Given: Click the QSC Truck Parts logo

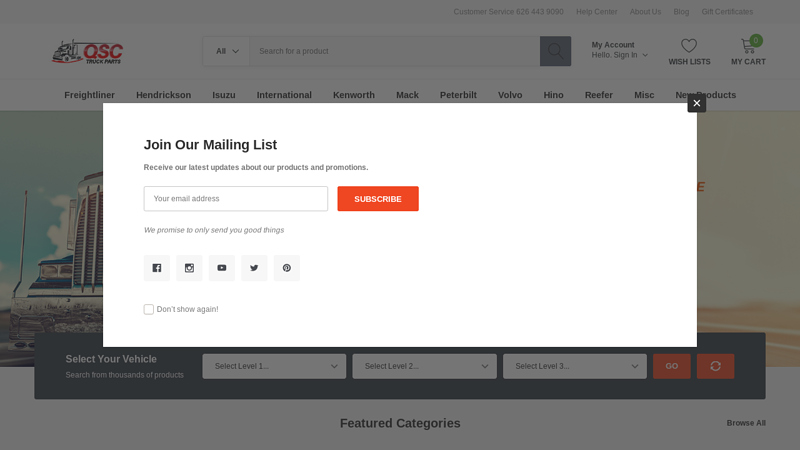Looking at the screenshot, I should (88, 52).
